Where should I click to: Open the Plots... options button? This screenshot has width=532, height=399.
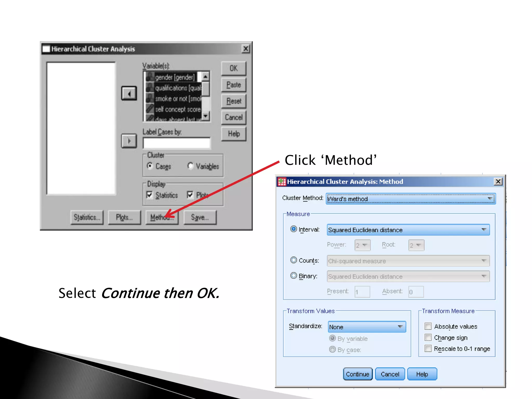124,217
